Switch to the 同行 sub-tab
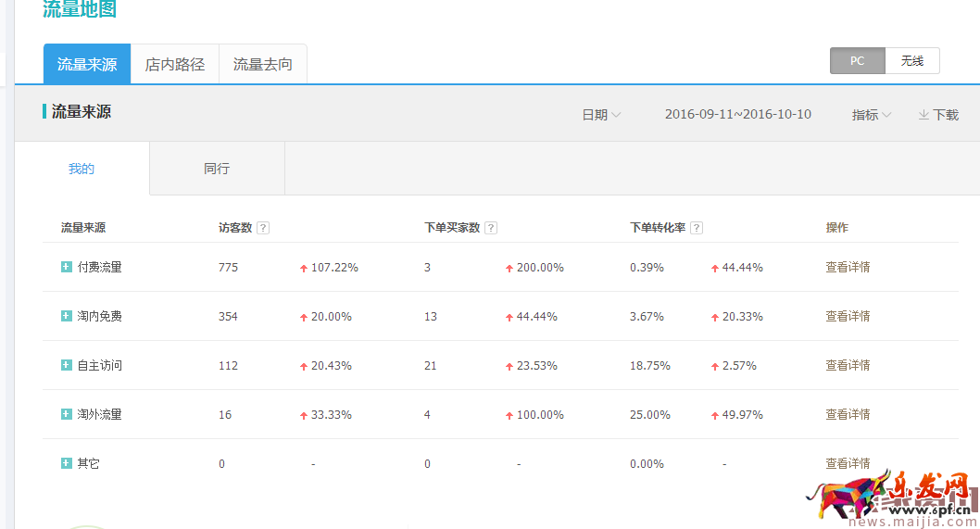This screenshot has height=529, width=980. 217,169
